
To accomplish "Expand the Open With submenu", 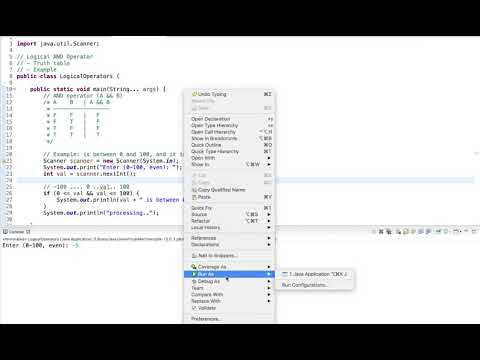I will click(x=230, y=158).
